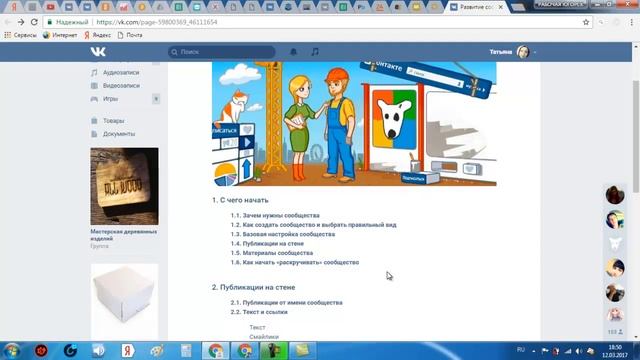The width and height of the screenshot is (640, 360).
Task: Open 'Видеозаписи' via its film icon
Action: (x=94, y=85)
